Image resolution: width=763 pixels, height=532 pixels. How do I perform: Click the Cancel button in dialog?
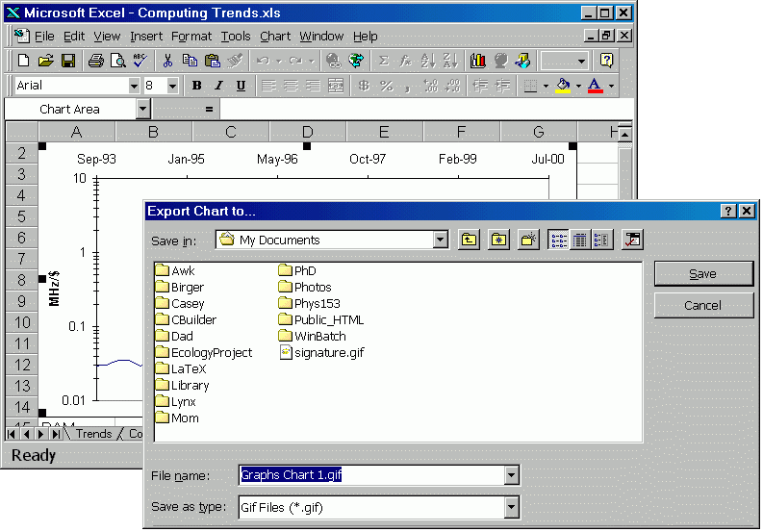click(703, 305)
